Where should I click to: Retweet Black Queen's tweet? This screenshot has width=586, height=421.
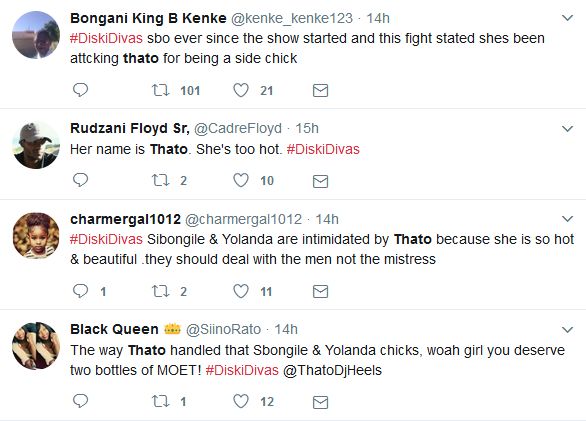point(161,402)
